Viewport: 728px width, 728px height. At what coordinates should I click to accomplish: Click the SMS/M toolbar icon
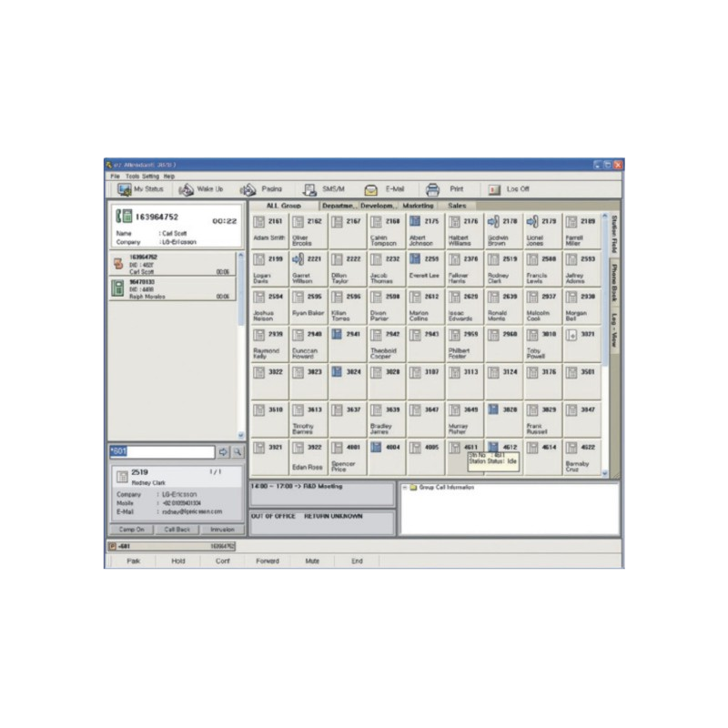point(309,189)
